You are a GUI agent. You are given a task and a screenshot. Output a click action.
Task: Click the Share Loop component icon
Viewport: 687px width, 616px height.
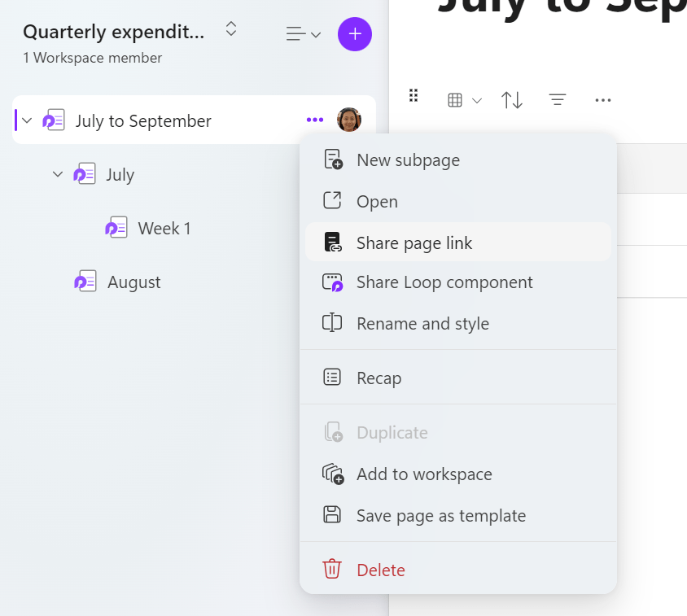point(332,282)
